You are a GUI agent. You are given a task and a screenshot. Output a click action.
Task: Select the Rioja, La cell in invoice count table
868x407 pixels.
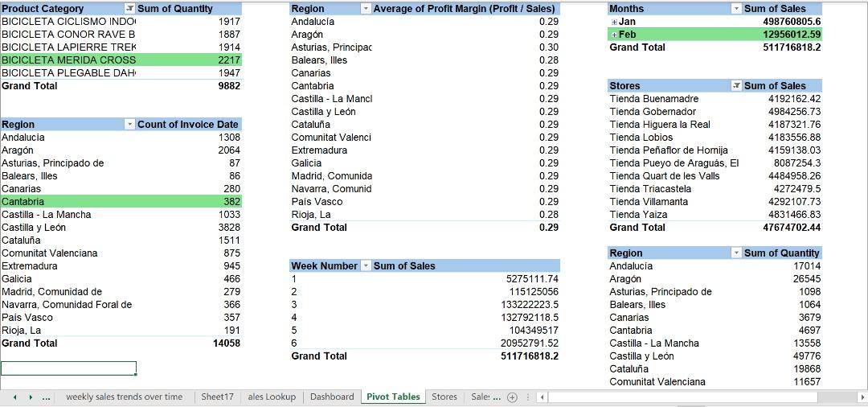(x=68, y=330)
